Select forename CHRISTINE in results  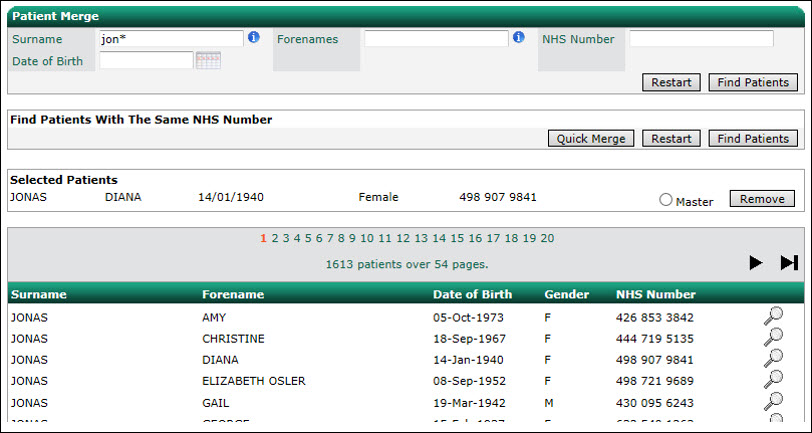click(233, 339)
